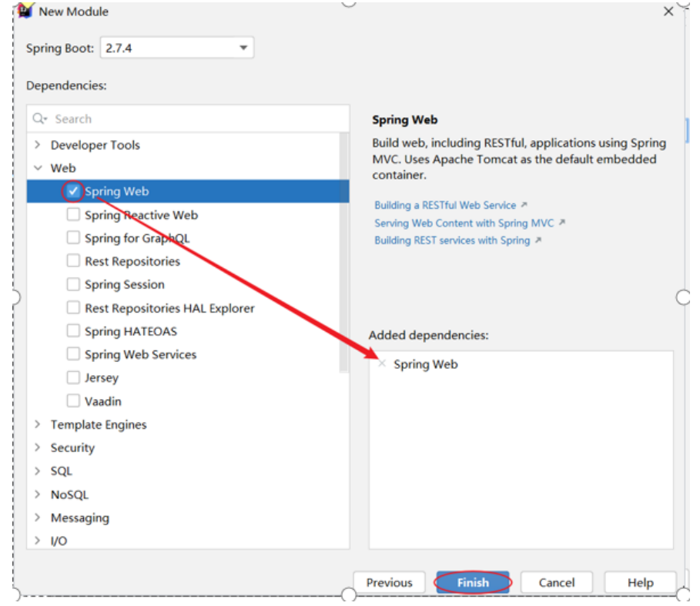Select the Template Engines tree label

tap(99, 424)
